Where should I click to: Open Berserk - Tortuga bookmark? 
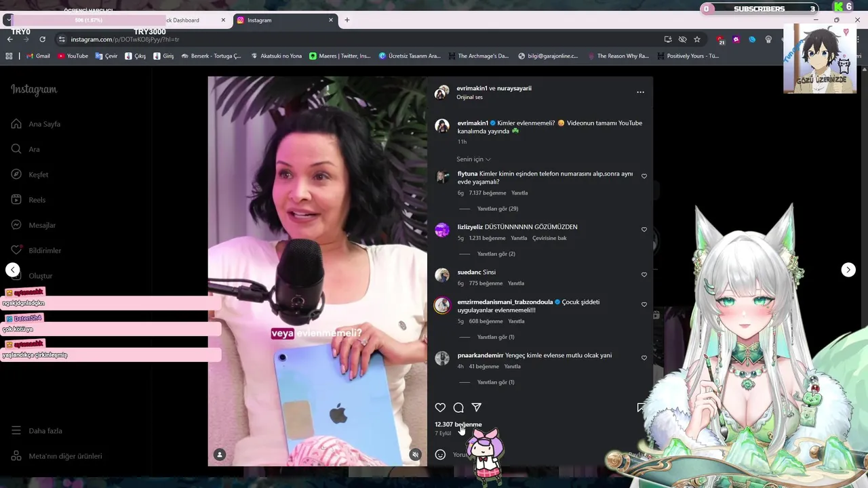click(x=211, y=56)
